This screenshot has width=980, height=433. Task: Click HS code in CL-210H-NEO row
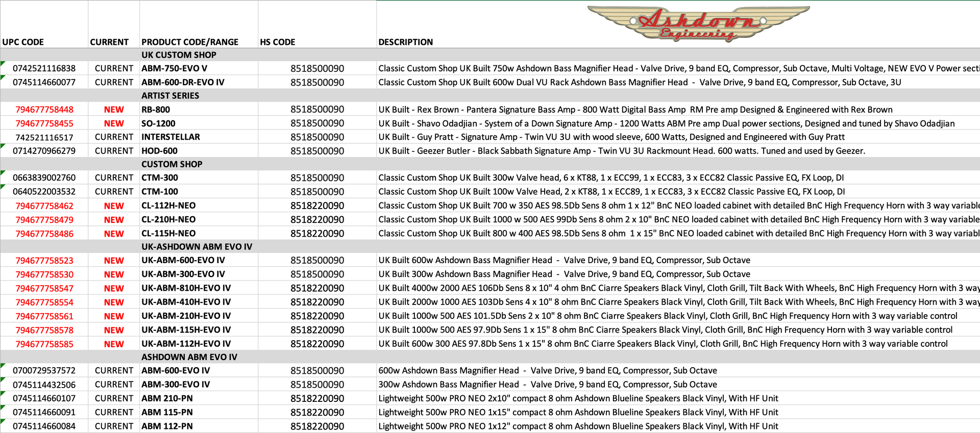(x=317, y=219)
